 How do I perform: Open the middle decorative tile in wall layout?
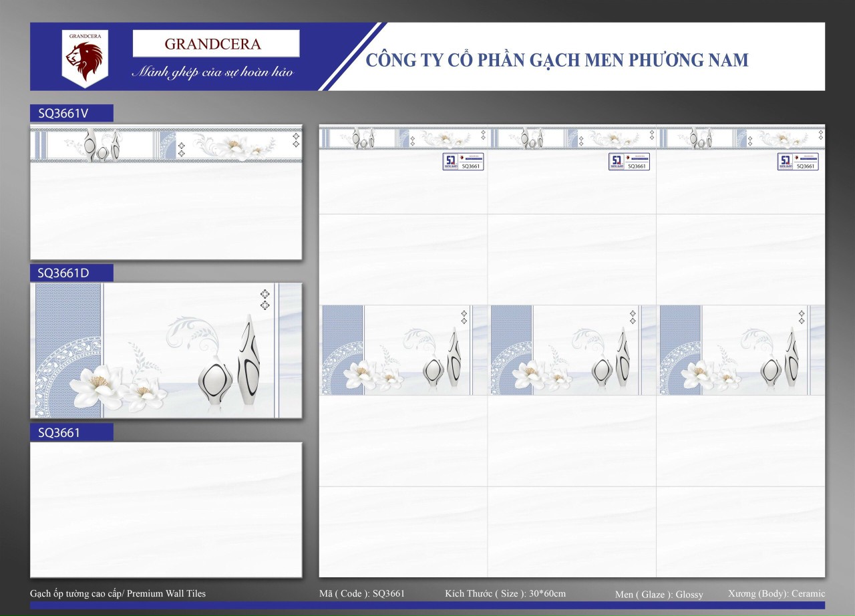(x=572, y=350)
